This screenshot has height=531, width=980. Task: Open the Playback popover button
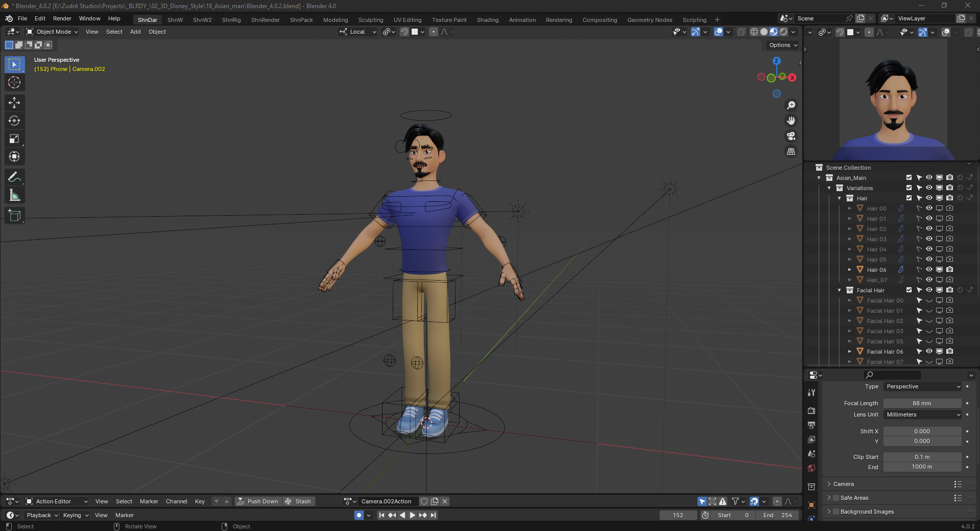42,515
